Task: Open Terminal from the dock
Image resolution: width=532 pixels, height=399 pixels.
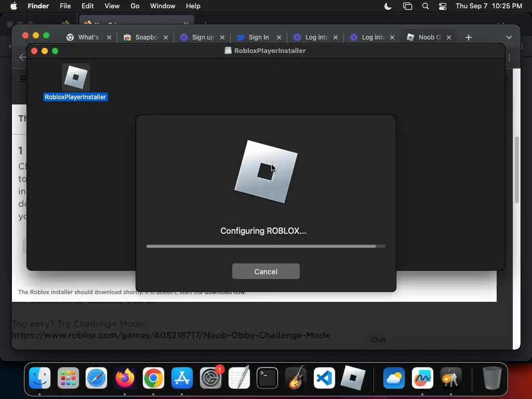Action: (268, 378)
